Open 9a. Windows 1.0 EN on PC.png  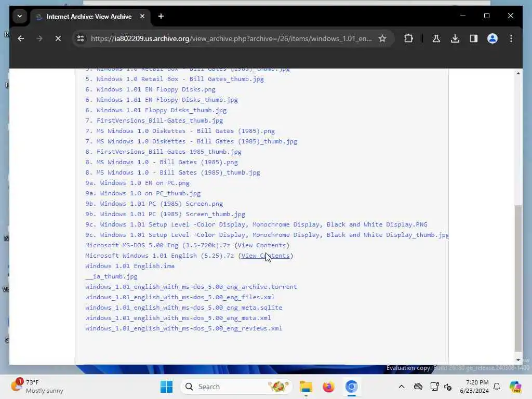[x=137, y=183]
